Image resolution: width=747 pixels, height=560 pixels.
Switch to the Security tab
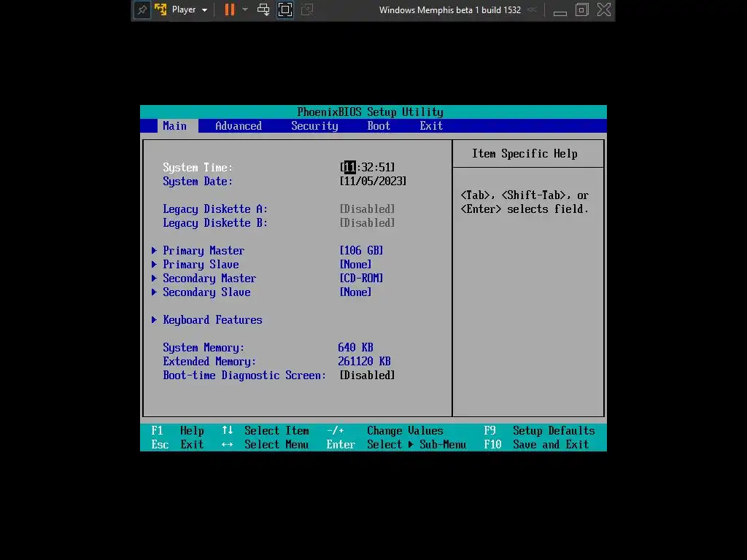[x=314, y=126]
